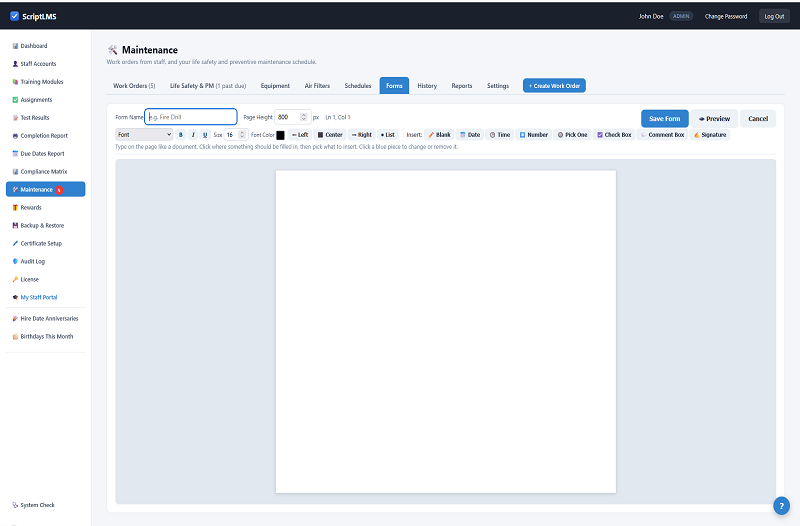The image size is (800, 526).
Task: Align text Right
Action: 362,135
